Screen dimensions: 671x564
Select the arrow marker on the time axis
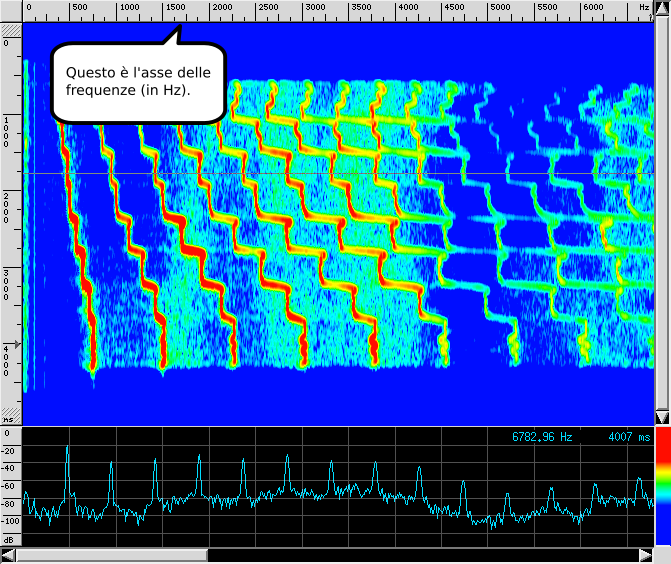pos(15,344)
